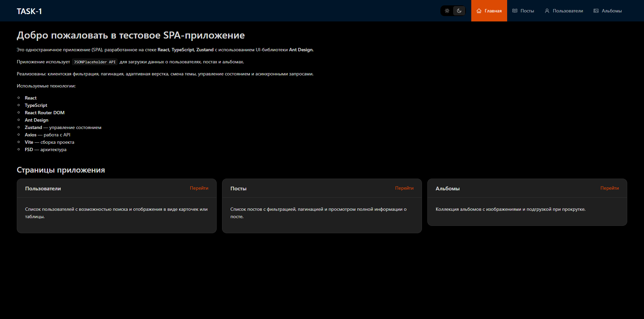Click the image icon beside Альбомы
Screen dimensions: 644x319
tap(596, 10)
